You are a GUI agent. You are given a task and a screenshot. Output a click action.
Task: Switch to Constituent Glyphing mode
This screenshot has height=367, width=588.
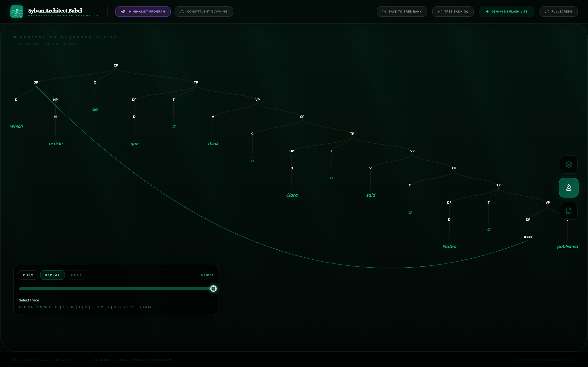coord(203,12)
